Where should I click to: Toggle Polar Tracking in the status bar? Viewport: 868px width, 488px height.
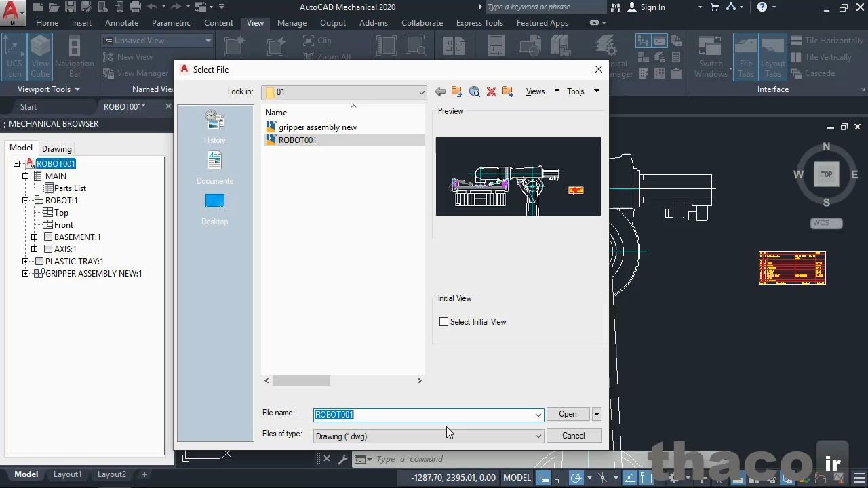(x=576, y=478)
